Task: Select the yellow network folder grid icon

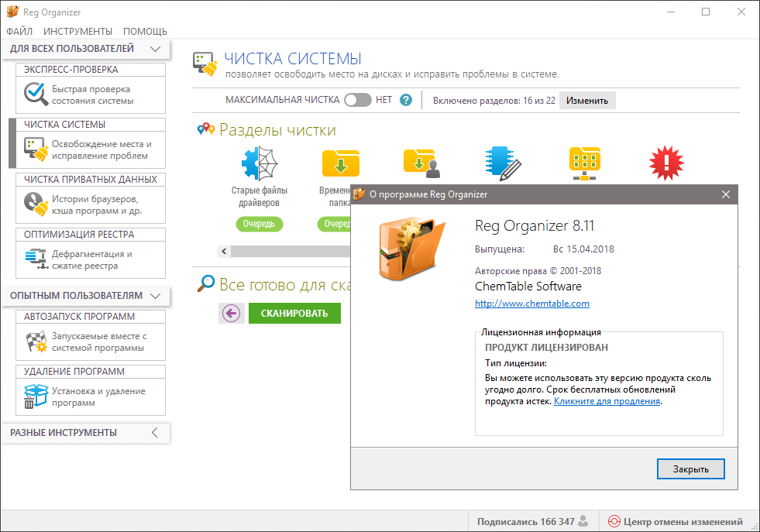Action: pos(585,163)
